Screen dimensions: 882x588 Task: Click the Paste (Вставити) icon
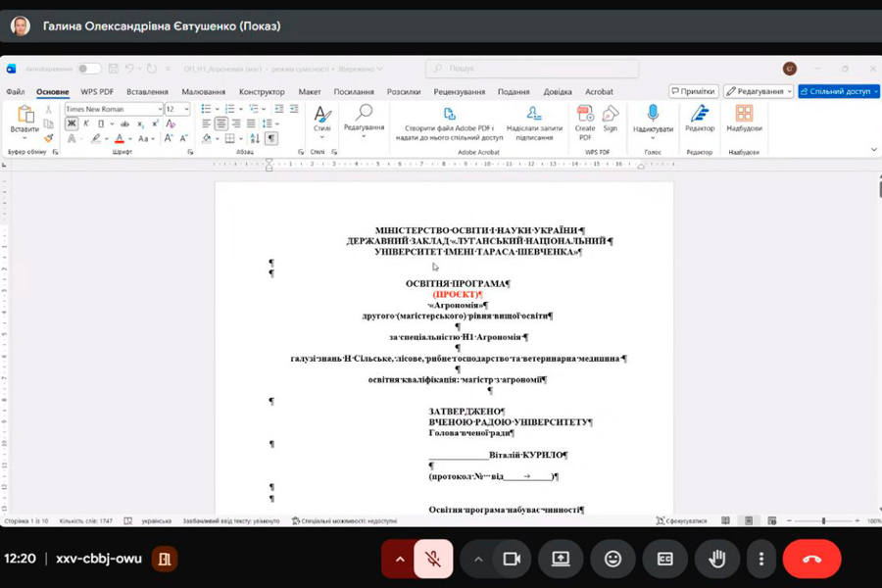pos(24,118)
